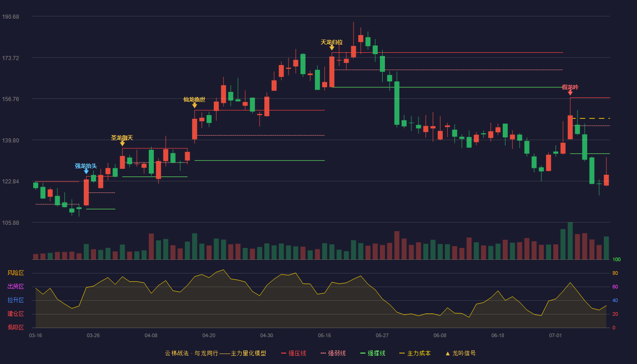
Task: Click the yellow dashed 主力成本 line on chart
Action: (x=590, y=118)
